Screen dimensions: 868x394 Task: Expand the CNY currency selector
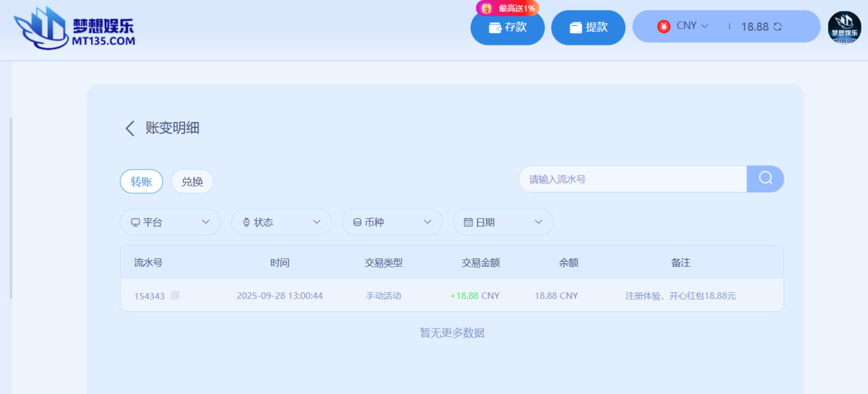click(x=692, y=26)
